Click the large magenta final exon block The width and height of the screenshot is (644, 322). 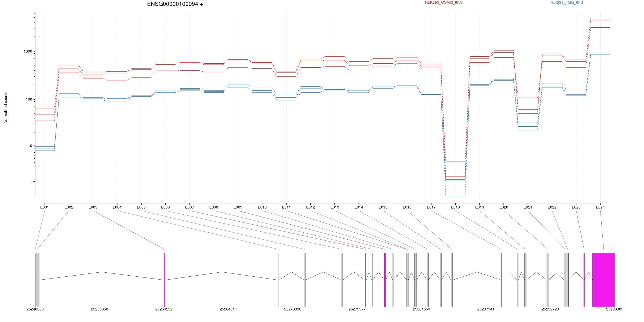coord(603,280)
